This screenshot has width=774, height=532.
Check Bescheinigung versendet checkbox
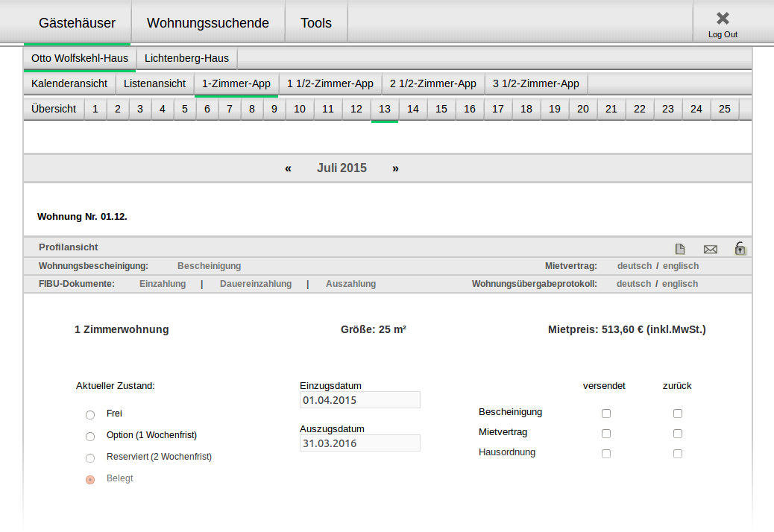(606, 413)
